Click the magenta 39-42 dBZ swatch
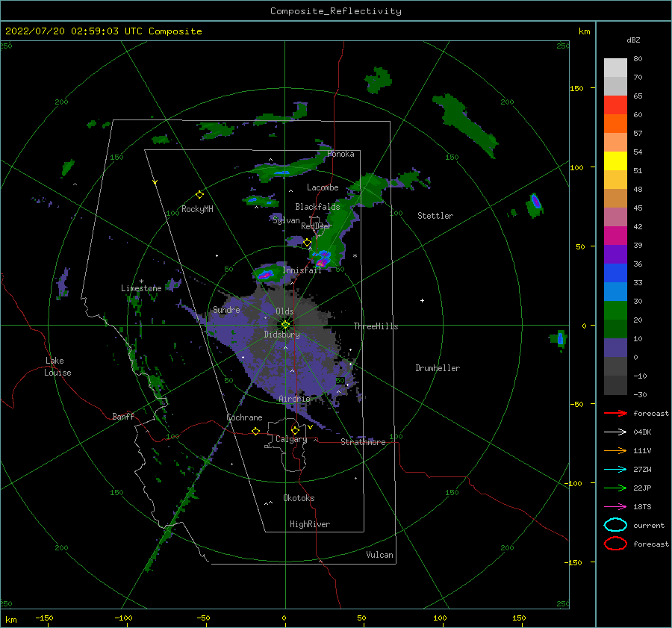Screen dimensions: 672x628 [615, 236]
